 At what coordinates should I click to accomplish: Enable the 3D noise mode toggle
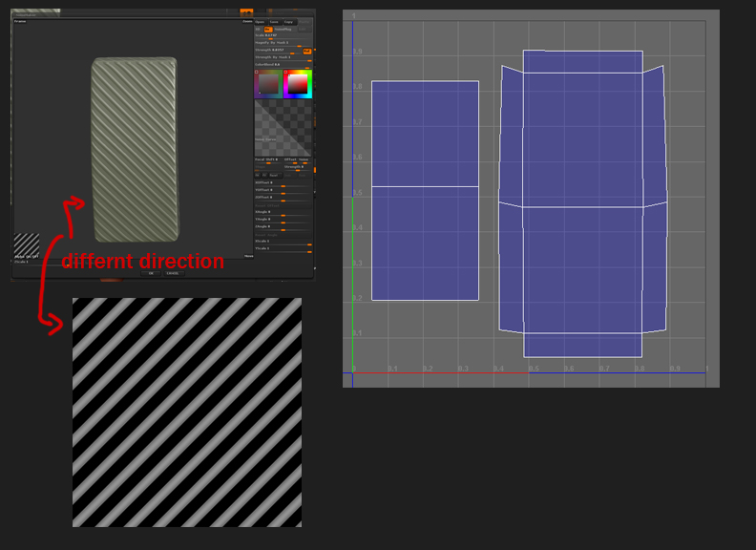258,30
